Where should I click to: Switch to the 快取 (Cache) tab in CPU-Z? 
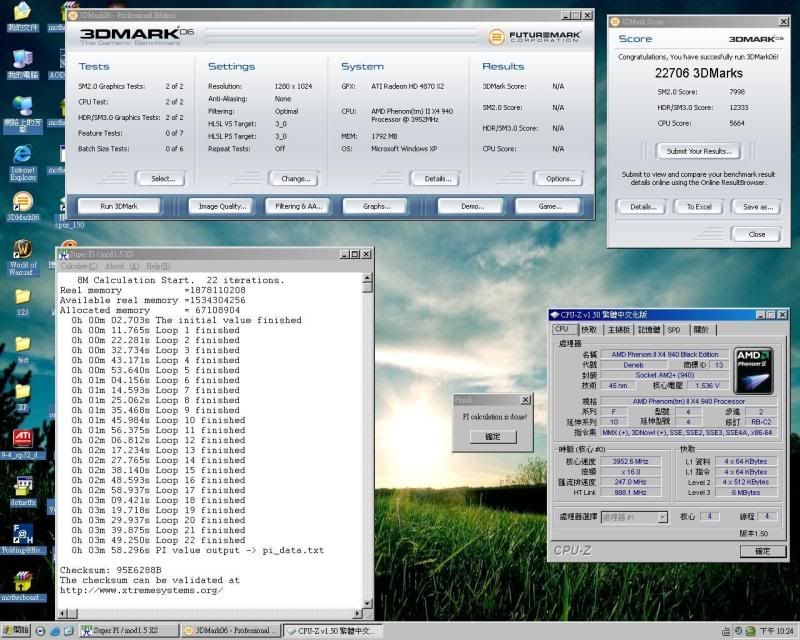[x=589, y=330]
